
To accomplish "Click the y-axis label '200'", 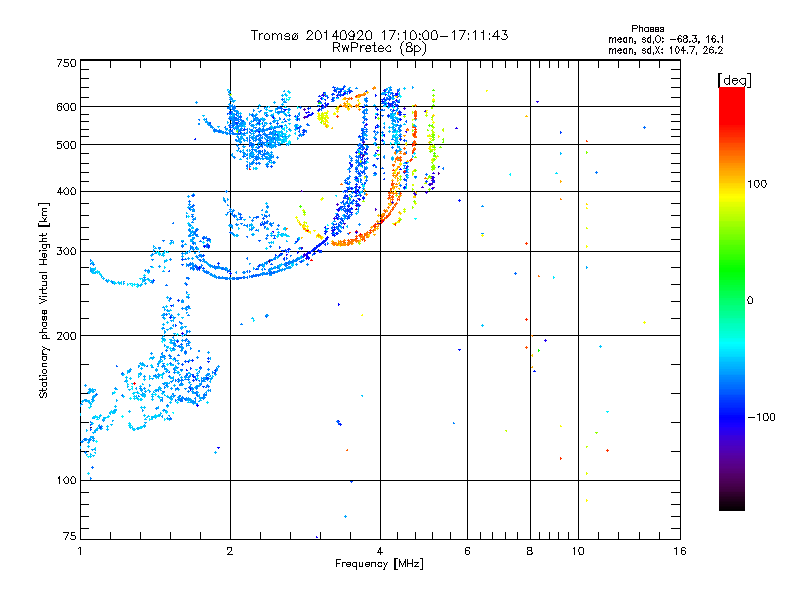I will [66, 336].
